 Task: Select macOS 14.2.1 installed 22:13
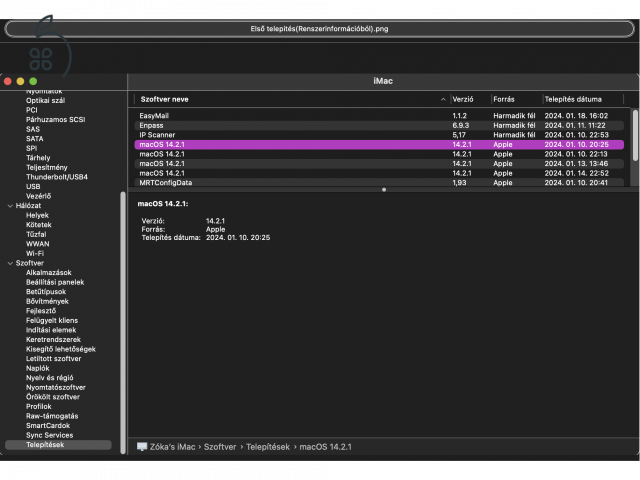tap(379, 154)
